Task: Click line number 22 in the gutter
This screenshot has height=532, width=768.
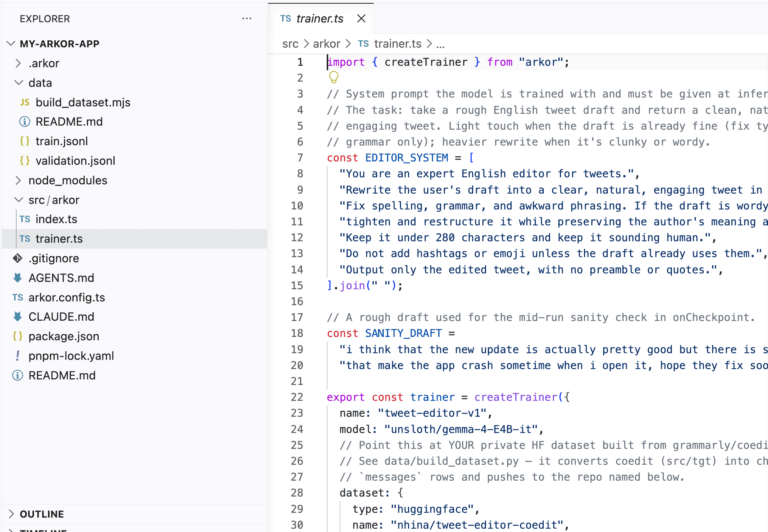Action: [x=297, y=397]
